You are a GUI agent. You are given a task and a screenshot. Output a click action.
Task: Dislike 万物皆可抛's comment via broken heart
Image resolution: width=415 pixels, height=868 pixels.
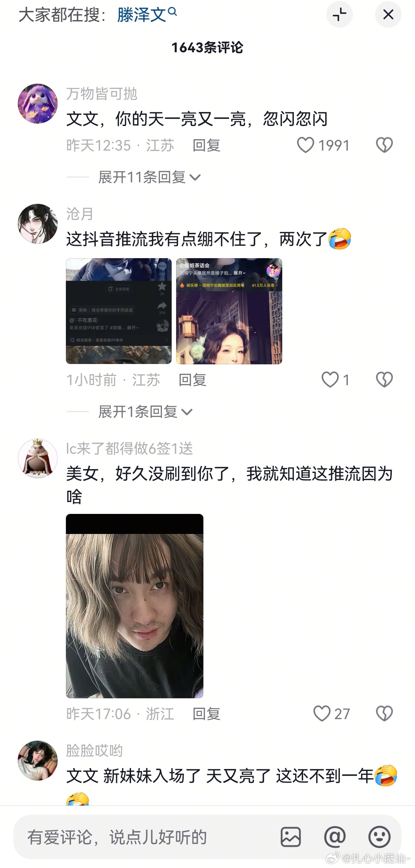384,145
